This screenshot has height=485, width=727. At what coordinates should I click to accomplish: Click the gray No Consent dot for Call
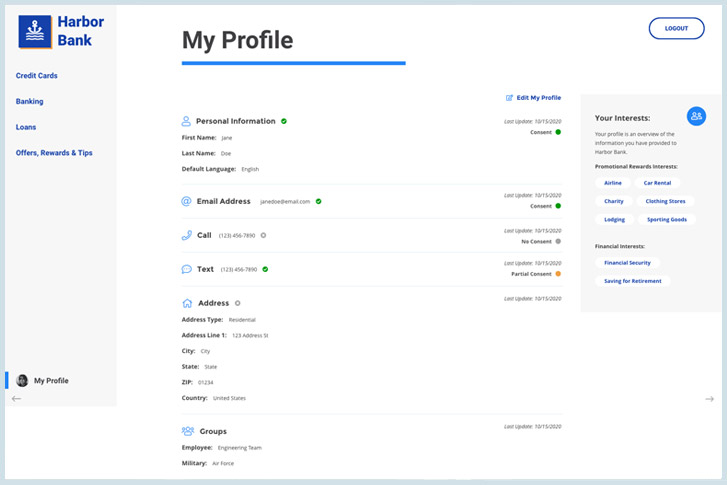pos(558,241)
